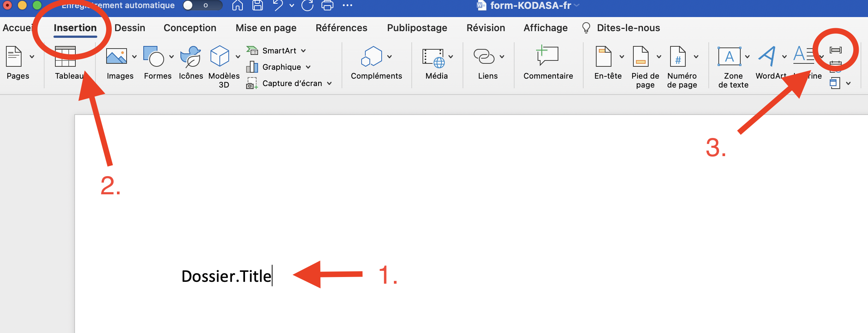
Task: Insert a shape with Formes icon
Action: 154,57
